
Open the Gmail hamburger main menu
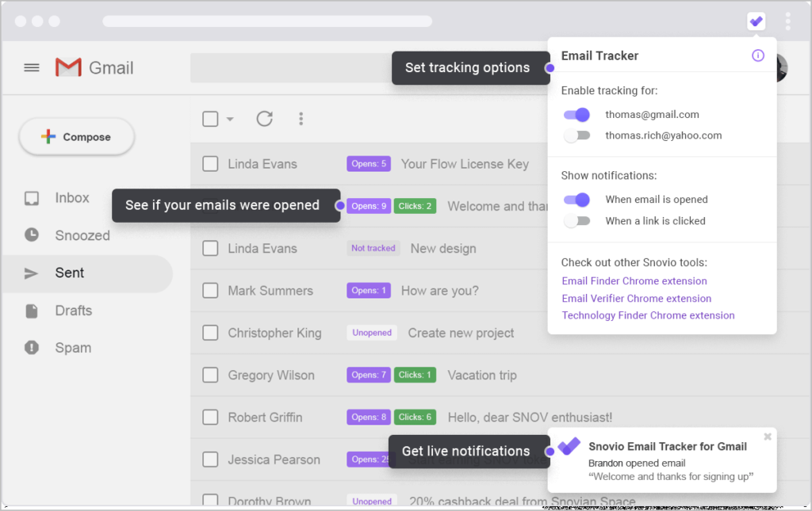[32, 68]
